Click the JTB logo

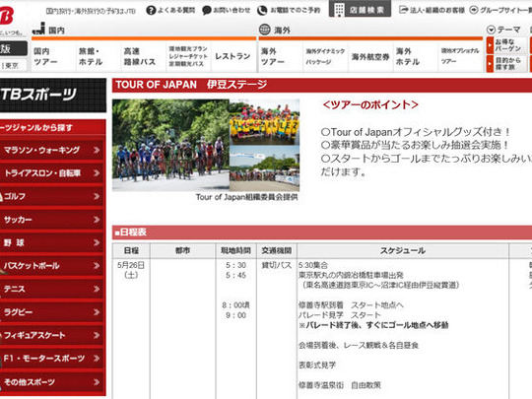click(7, 16)
